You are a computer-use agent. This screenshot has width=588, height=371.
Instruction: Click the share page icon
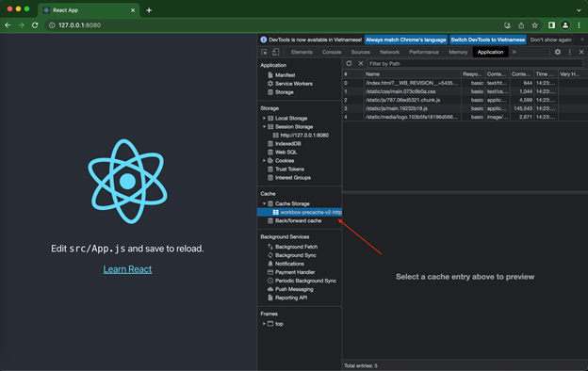521,25
